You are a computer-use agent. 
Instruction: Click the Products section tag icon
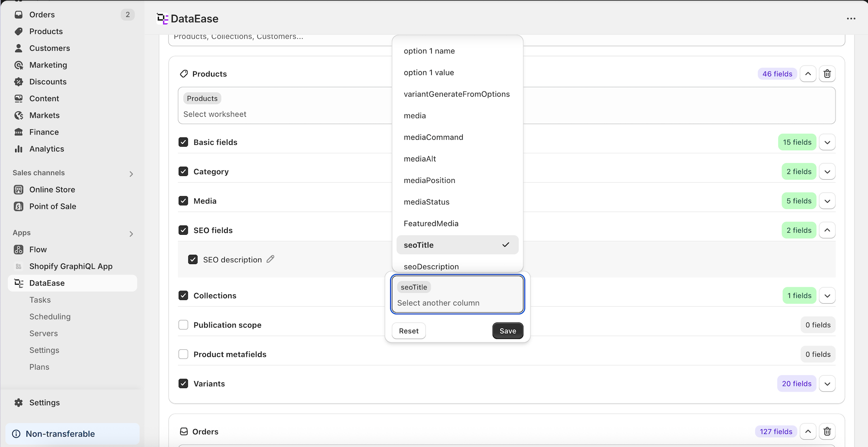pos(184,74)
